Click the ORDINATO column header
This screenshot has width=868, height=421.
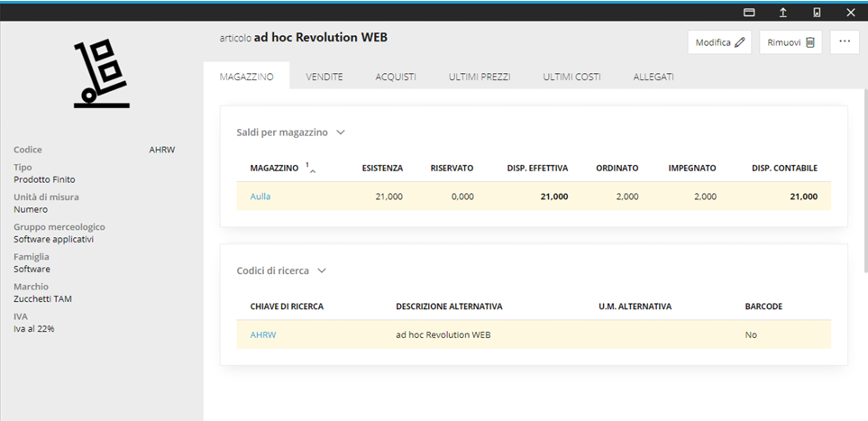[617, 168]
